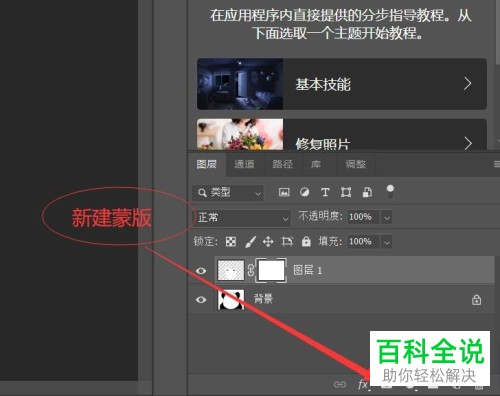Viewport: 500px width, 396px height.
Task: Lock transparent pixels checkerboard icon
Action: pos(231,241)
